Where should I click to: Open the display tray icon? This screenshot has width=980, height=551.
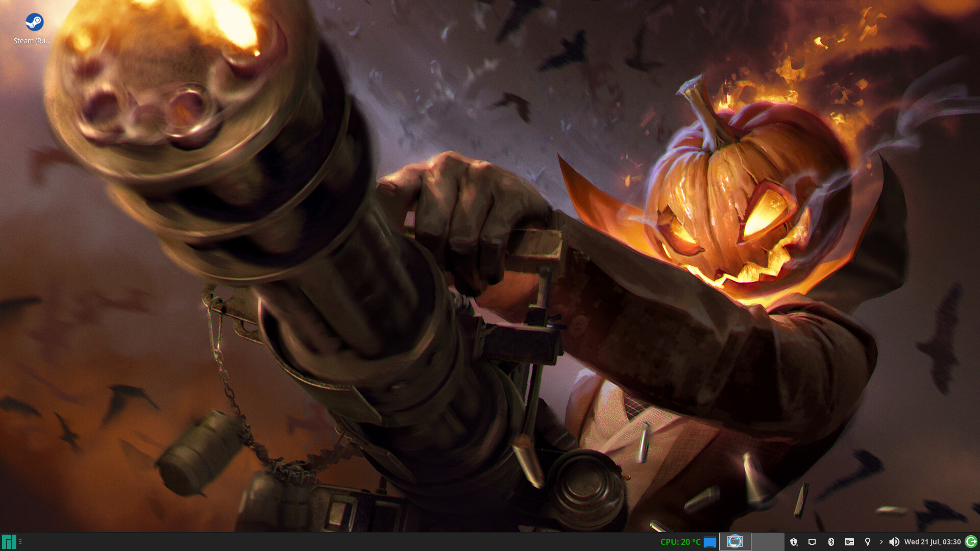tap(812, 542)
